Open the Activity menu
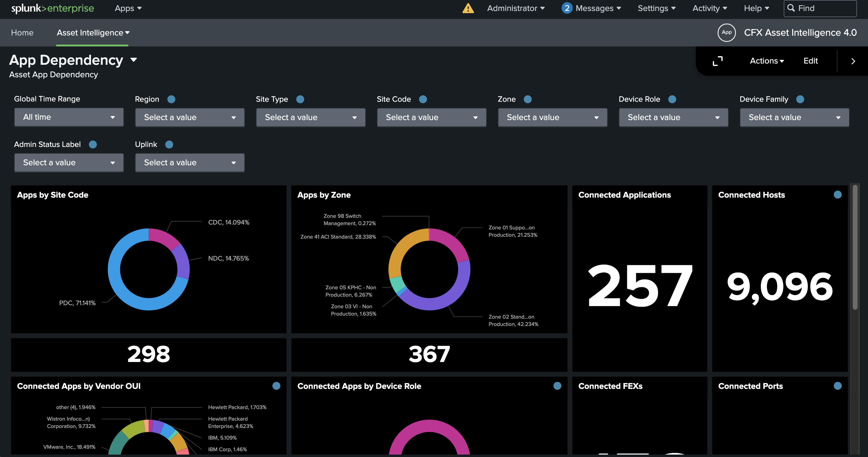 coord(709,8)
